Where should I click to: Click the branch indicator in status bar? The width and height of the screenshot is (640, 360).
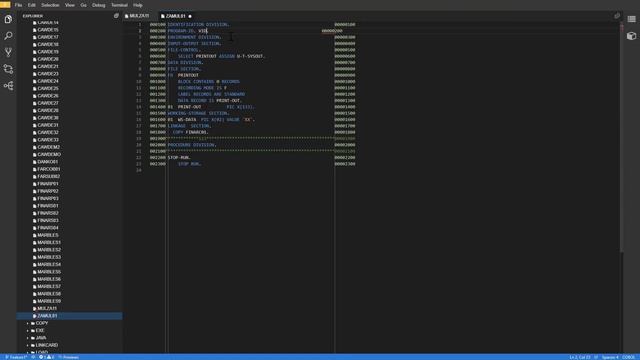point(16,357)
